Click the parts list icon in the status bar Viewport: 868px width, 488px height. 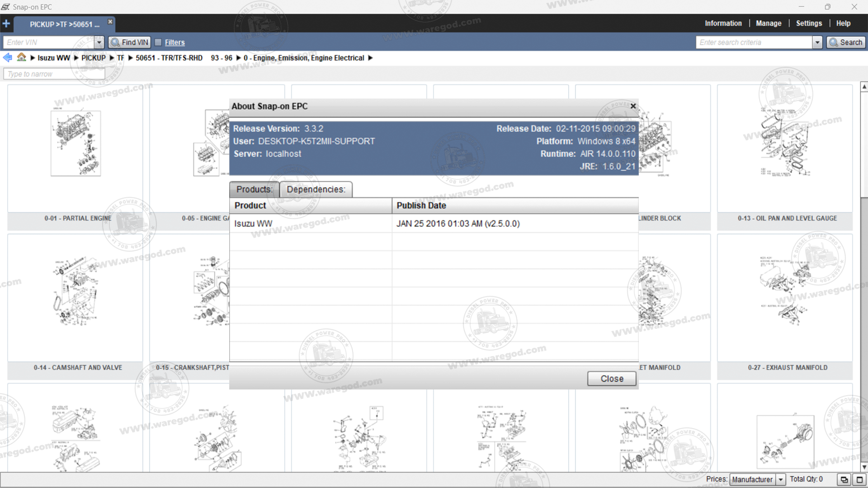pos(844,479)
